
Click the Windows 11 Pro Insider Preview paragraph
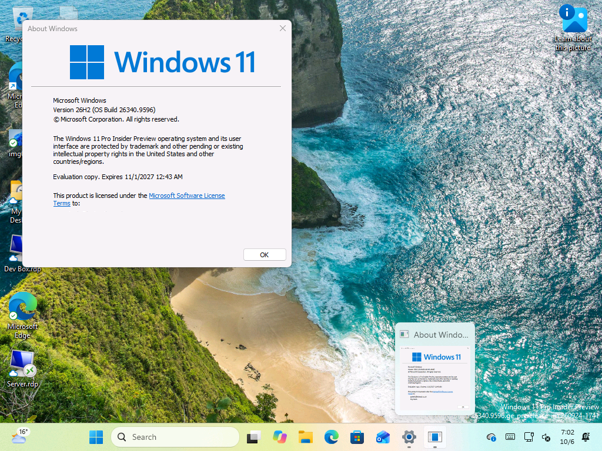(x=148, y=150)
